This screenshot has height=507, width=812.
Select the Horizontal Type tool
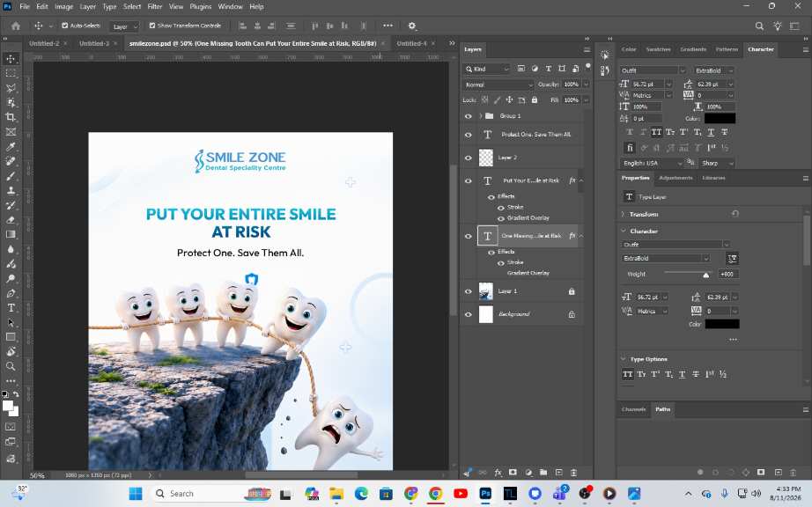[11, 308]
